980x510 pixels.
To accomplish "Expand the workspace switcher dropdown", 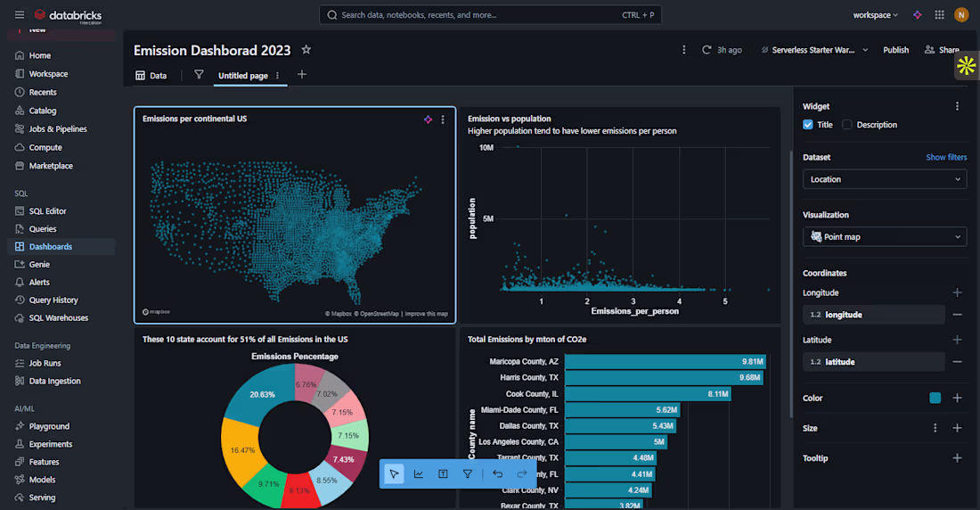I will coord(875,15).
